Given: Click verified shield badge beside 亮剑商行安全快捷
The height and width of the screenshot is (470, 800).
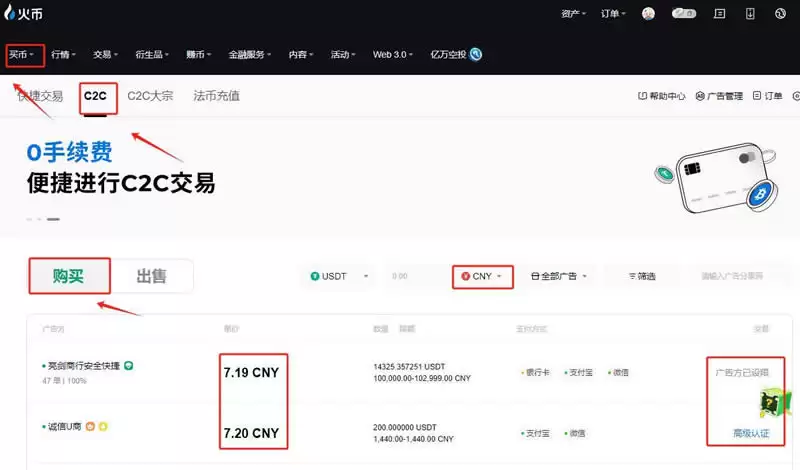Looking at the screenshot, I should point(128,365).
